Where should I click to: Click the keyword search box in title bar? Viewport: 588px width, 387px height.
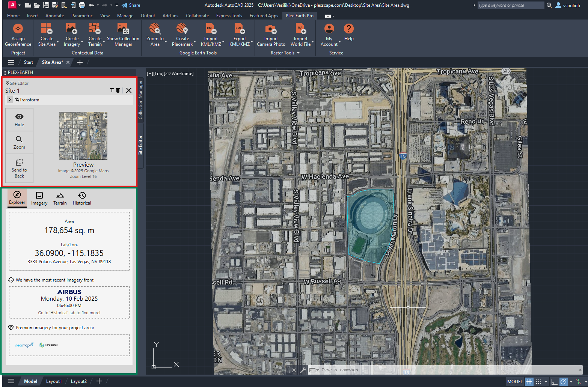click(x=510, y=5)
